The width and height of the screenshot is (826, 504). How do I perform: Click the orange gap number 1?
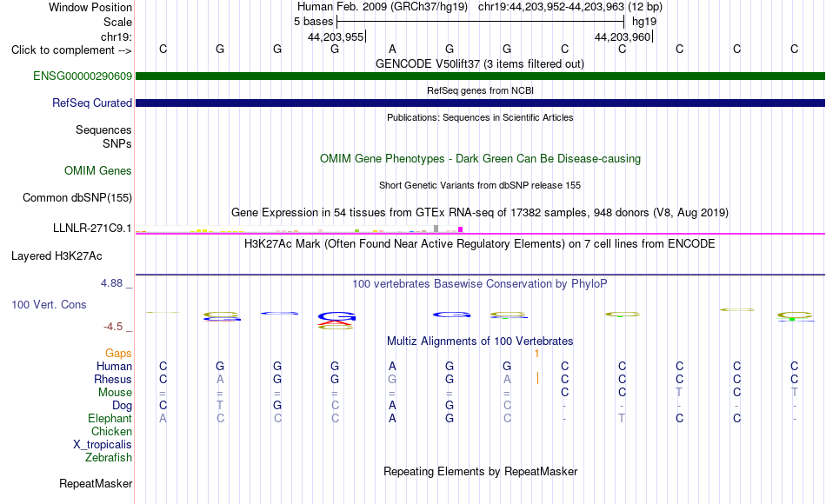pyautogui.click(x=536, y=354)
